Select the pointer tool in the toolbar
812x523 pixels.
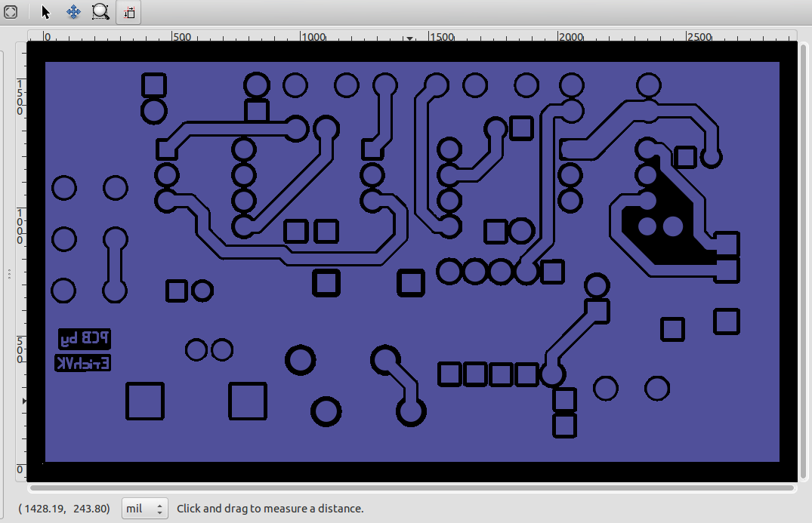coord(43,12)
